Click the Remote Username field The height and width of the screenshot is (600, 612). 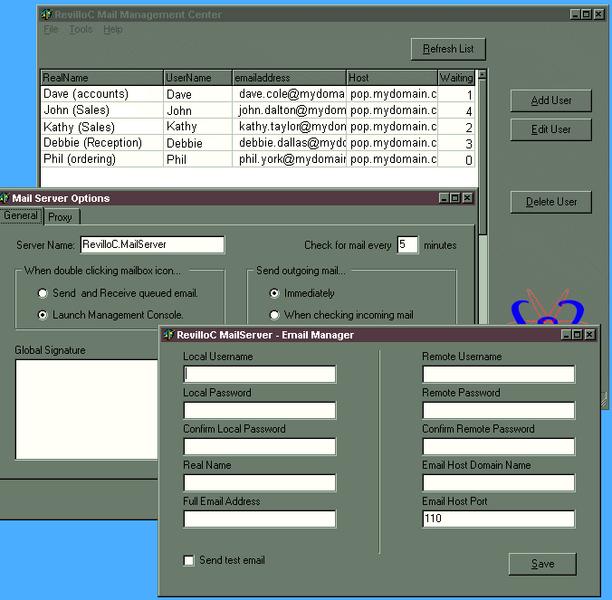[x=498, y=374]
